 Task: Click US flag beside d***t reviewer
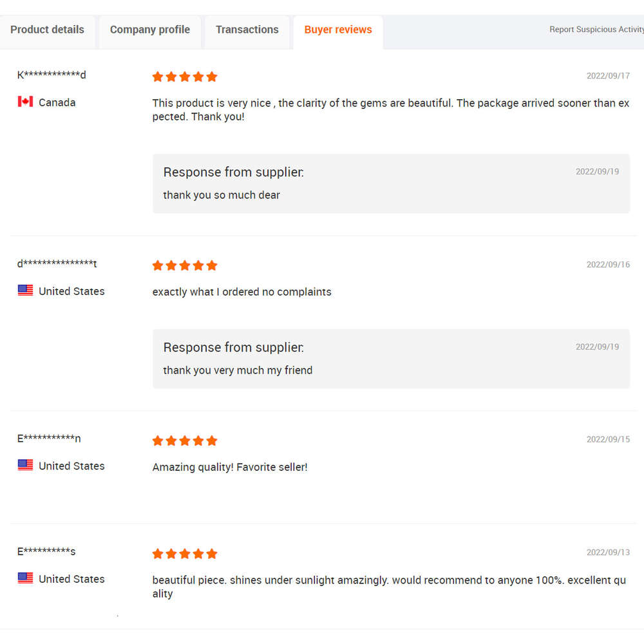pos(26,290)
